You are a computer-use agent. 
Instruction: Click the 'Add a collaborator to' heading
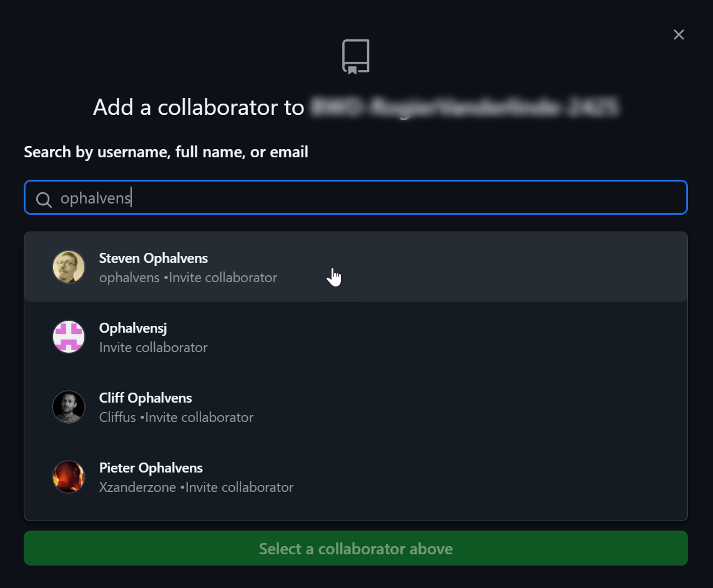(x=199, y=107)
